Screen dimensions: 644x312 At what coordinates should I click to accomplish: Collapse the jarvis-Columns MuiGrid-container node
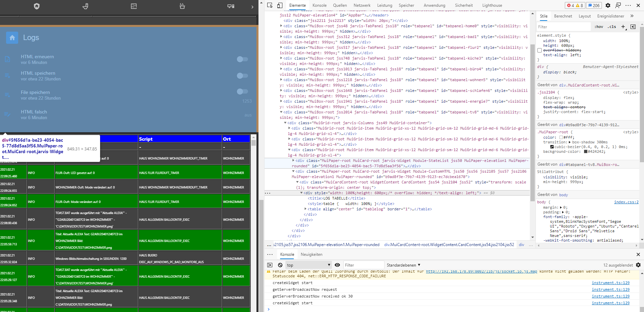coord(285,123)
